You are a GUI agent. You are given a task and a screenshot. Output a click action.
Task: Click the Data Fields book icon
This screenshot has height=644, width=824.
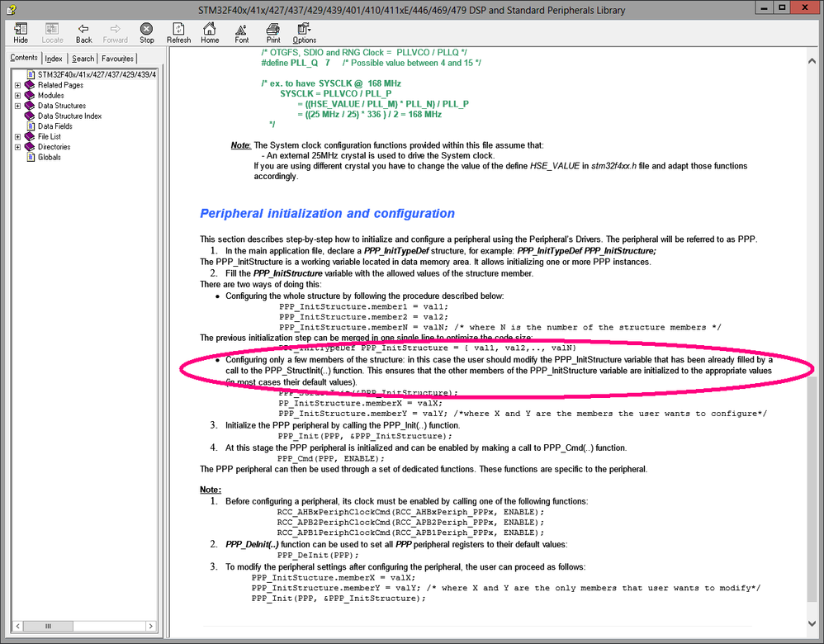[30, 126]
